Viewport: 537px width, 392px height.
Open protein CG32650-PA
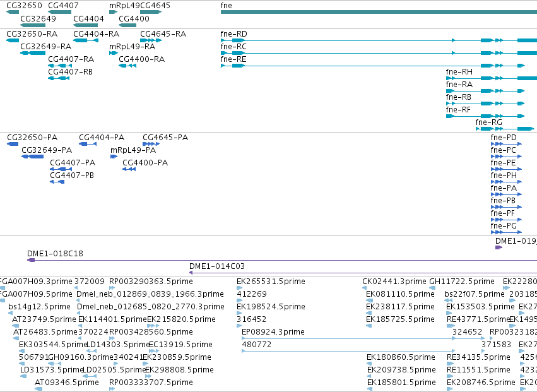click(x=32, y=138)
